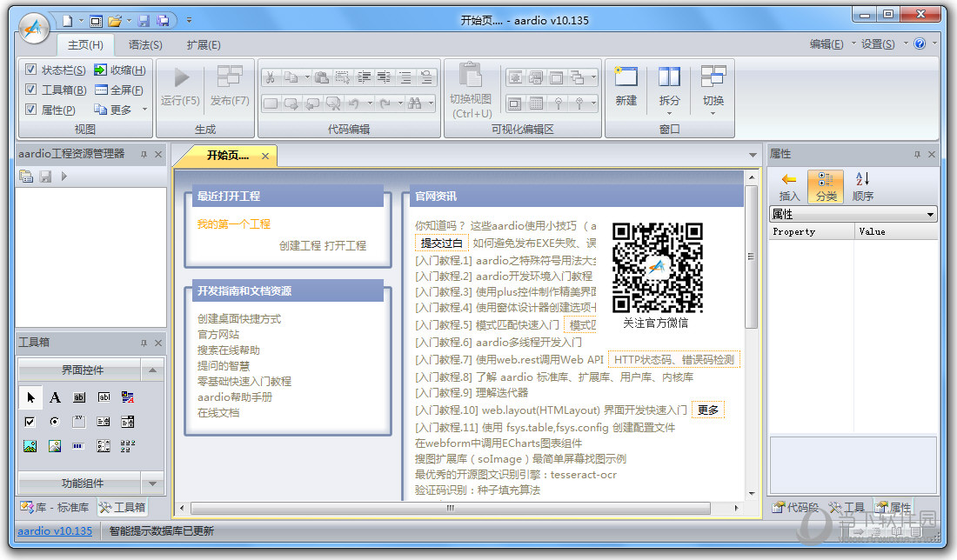Open the document tab list dropdown arrow

753,155
